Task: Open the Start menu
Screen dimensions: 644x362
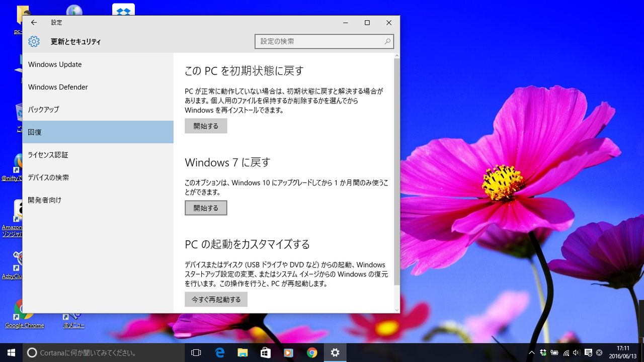Action: coord(11,352)
